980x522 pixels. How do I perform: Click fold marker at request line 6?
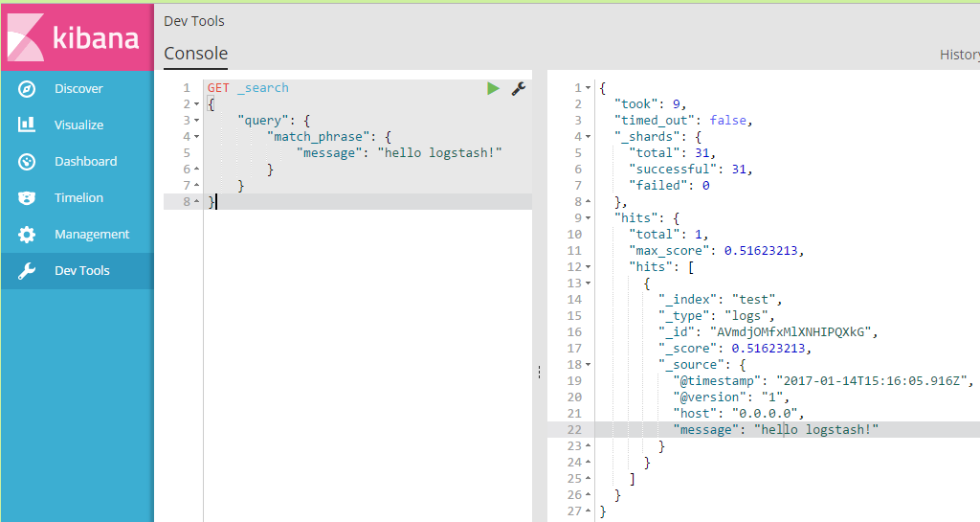(x=196, y=170)
